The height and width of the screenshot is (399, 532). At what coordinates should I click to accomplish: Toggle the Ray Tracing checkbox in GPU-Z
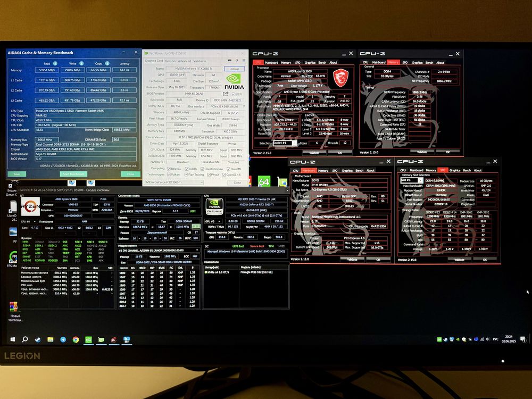pyautogui.click(x=186, y=174)
